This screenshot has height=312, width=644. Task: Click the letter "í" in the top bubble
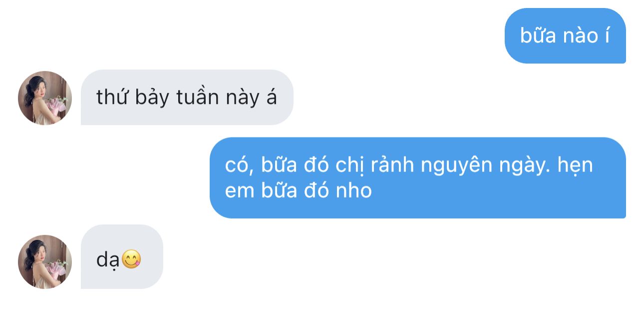pyautogui.click(x=605, y=35)
